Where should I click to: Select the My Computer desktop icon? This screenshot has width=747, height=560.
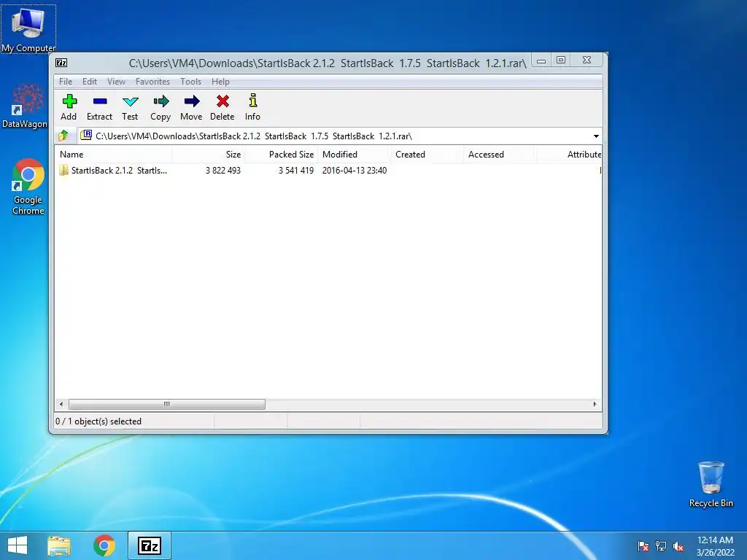[28, 28]
